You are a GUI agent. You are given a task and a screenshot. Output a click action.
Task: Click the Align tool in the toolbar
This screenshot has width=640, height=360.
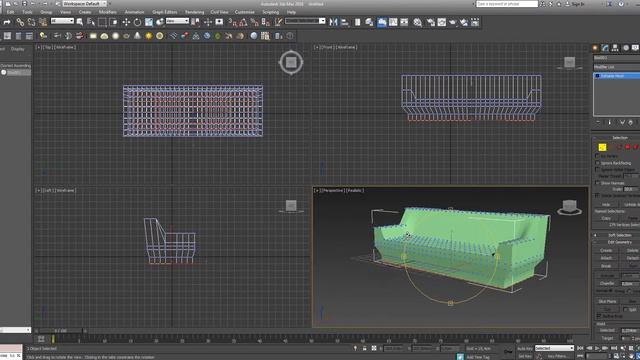tap(345, 22)
